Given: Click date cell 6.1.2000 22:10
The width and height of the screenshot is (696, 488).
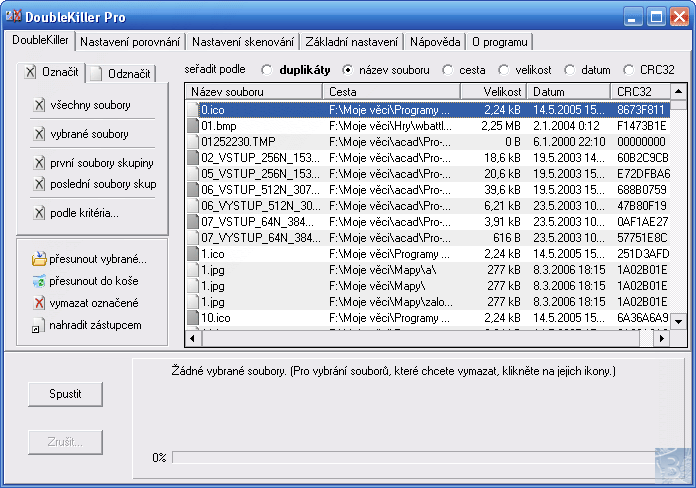Looking at the screenshot, I should click(569, 142).
